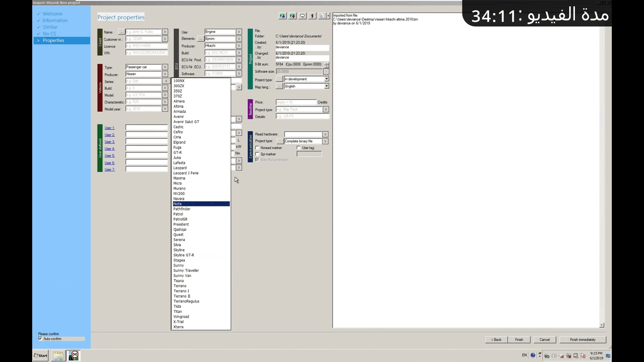This screenshot has width=644, height=362.
Task: Uncheck the Auto-confirm checkbox
Action: (40, 339)
